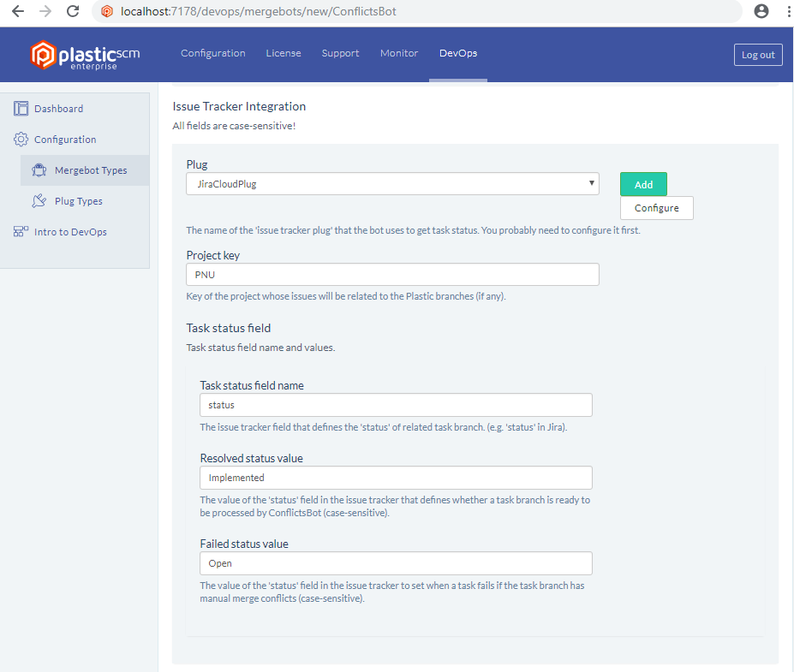
Task: Click the Task status field name input
Action: click(x=396, y=405)
